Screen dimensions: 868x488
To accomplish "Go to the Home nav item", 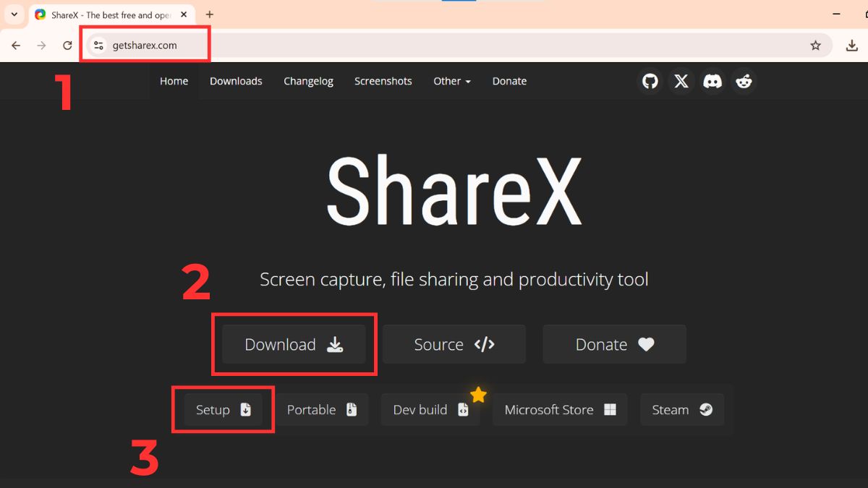I will 174,81.
